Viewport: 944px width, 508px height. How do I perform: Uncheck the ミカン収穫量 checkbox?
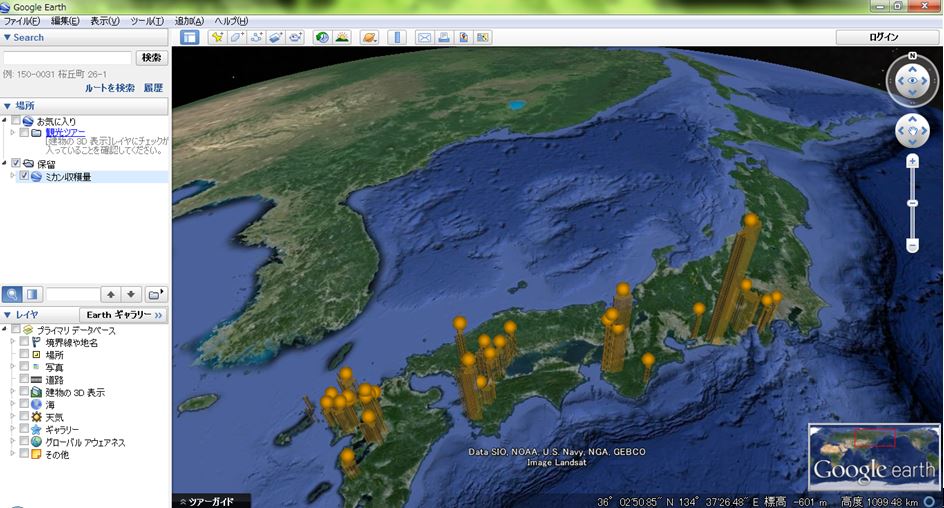pyautogui.click(x=24, y=176)
